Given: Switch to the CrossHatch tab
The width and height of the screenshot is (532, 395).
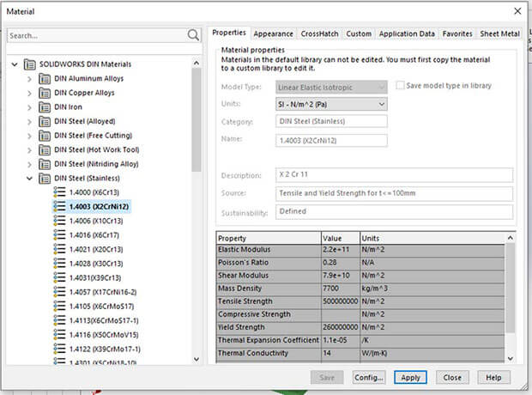Looking at the screenshot, I should [x=319, y=34].
